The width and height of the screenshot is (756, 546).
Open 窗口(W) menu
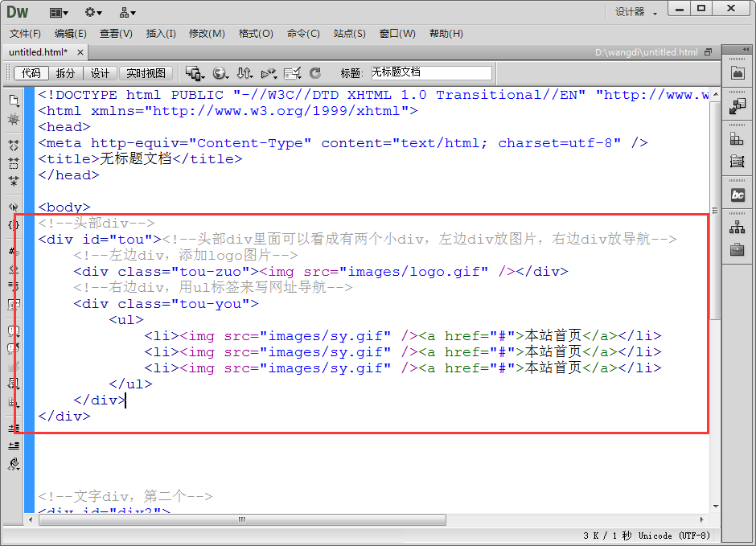click(x=397, y=34)
